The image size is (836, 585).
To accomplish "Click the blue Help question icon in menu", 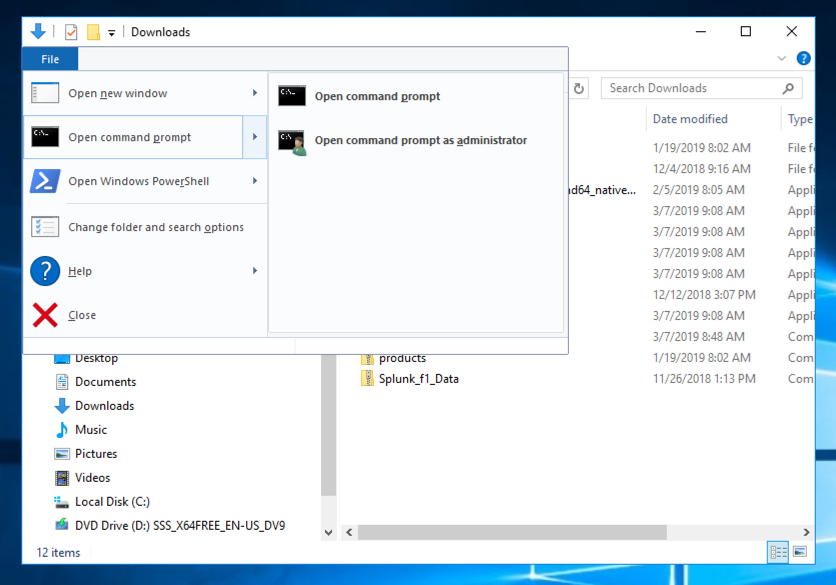I will click(45, 271).
